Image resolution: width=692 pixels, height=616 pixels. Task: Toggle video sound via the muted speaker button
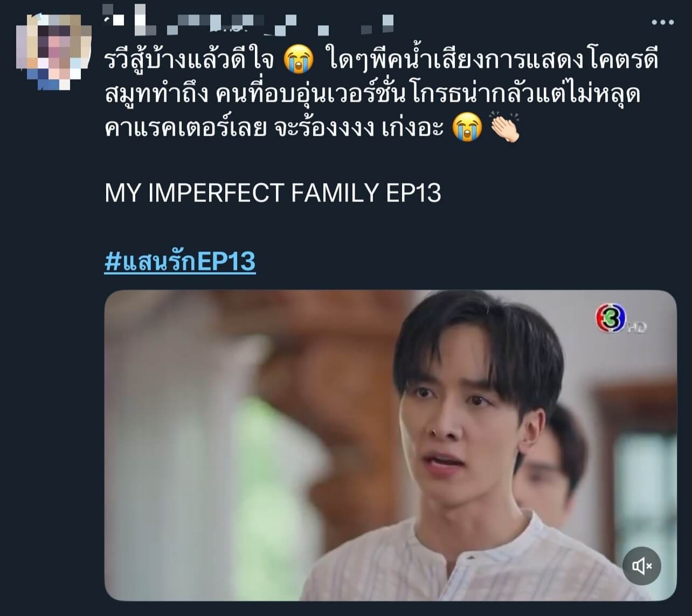[x=641, y=566]
